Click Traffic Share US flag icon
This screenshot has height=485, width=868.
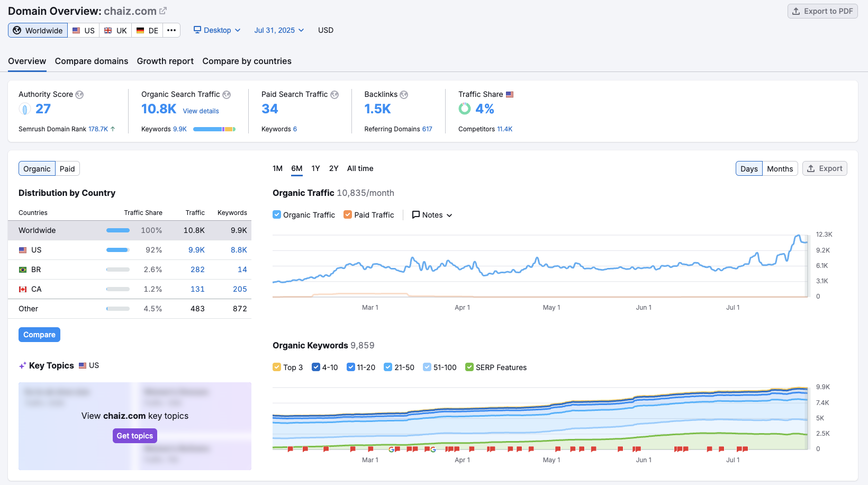pyautogui.click(x=510, y=94)
